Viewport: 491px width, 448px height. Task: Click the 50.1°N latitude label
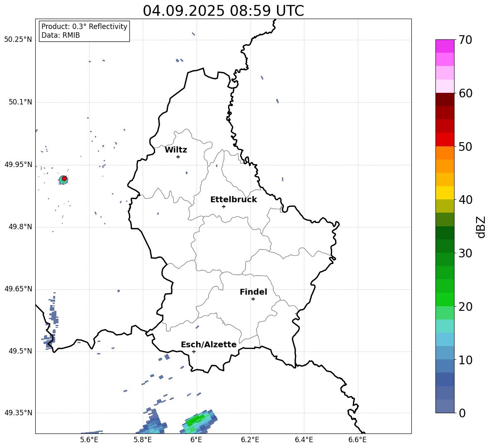[20, 102]
